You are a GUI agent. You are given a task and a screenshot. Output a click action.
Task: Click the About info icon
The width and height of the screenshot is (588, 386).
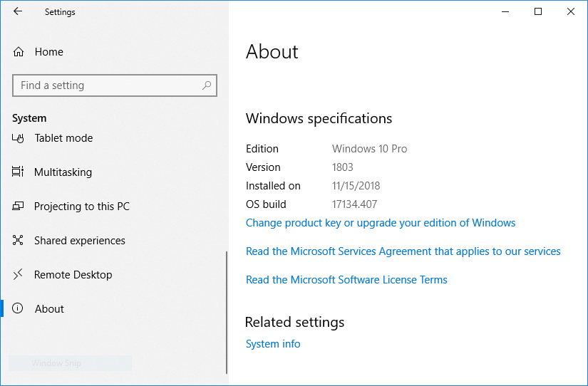click(18, 308)
